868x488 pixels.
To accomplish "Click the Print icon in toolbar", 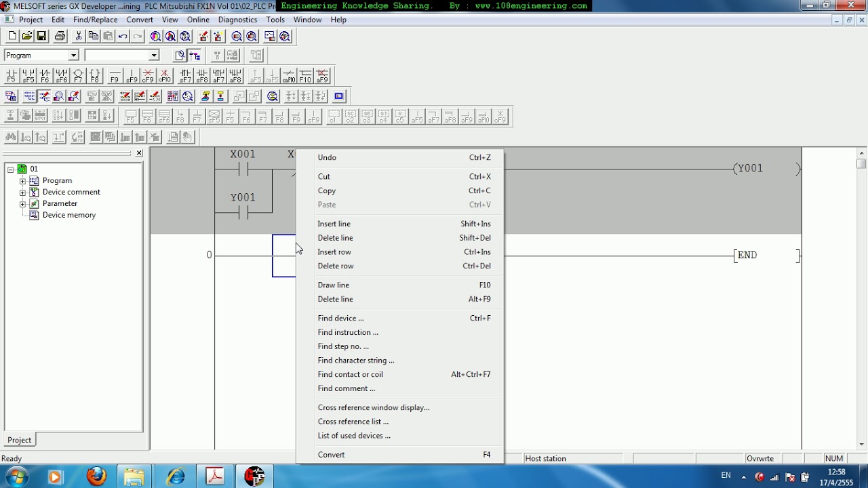I will point(60,36).
